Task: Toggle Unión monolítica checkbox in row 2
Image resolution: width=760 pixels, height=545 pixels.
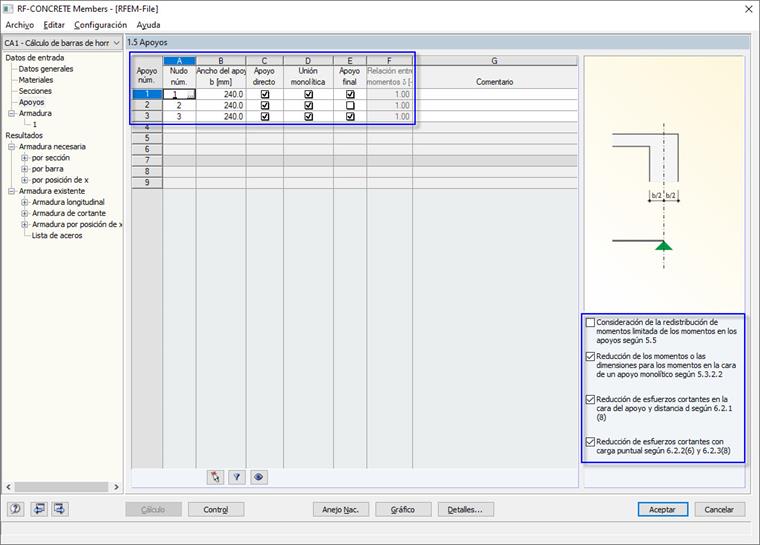Action: point(308,105)
